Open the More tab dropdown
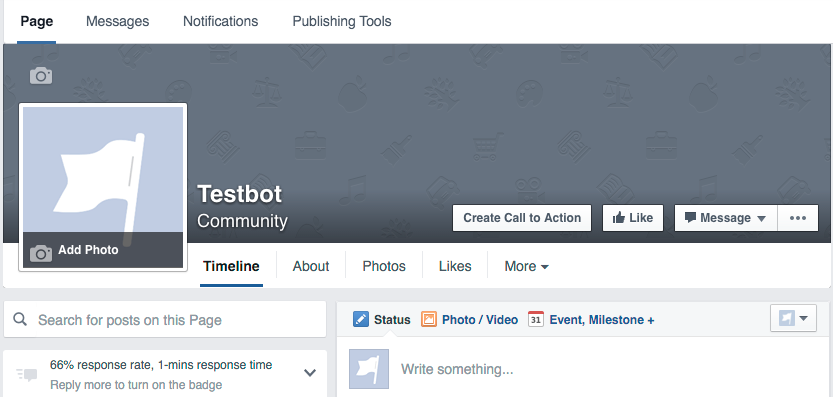 [526, 266]
